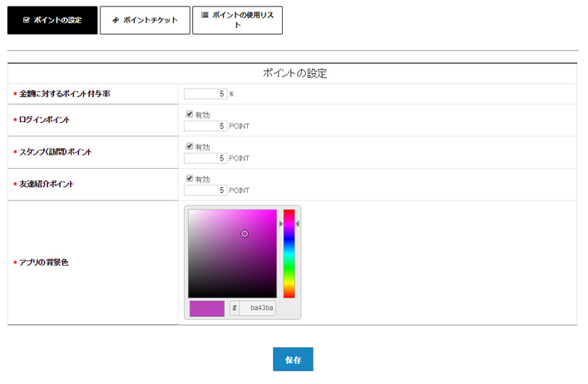588x384 pixels.
Task: Switch to the ポイントチケット tab
Action: pos(145,20)
